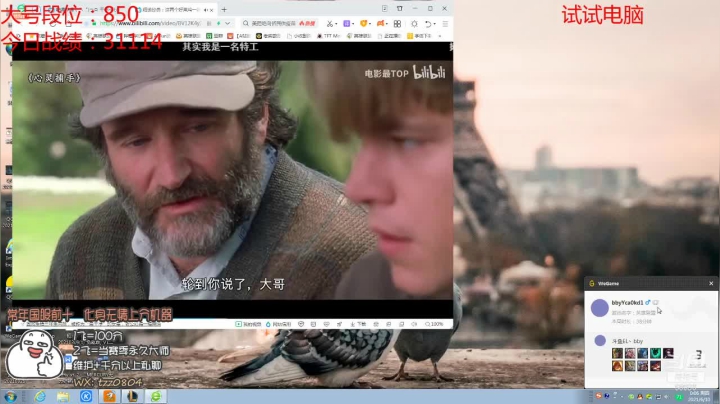The width and height of the screenshot is (720, 404).
Task: Switch to green 360 browser taskbar icon
Action: (156, 396)
